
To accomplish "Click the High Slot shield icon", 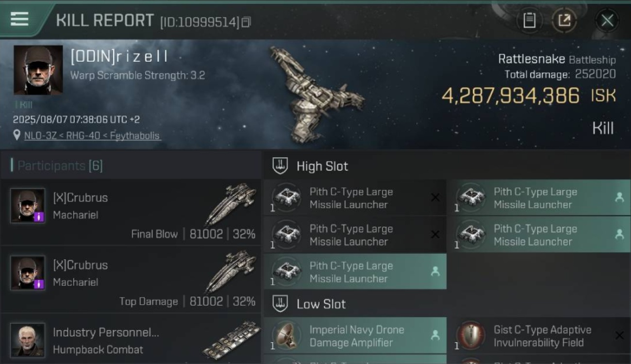I will pos(280,166).
